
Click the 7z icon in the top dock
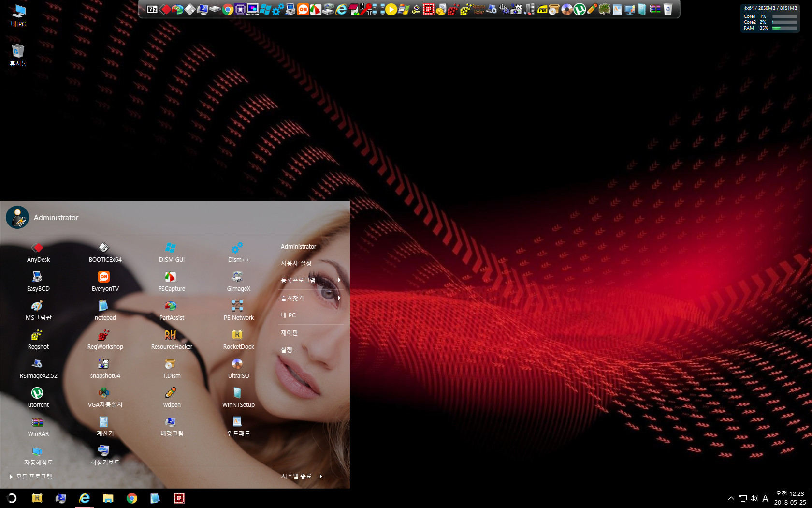click(152, 9)
